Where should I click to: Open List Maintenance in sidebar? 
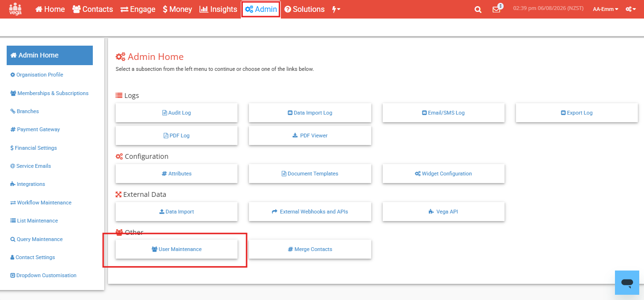tap(34, 221)
